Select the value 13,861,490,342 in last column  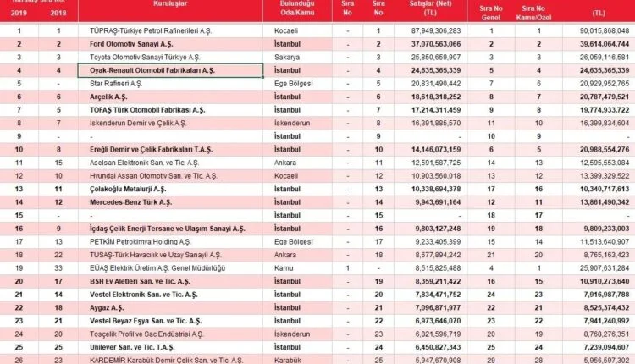pos(605,202)
